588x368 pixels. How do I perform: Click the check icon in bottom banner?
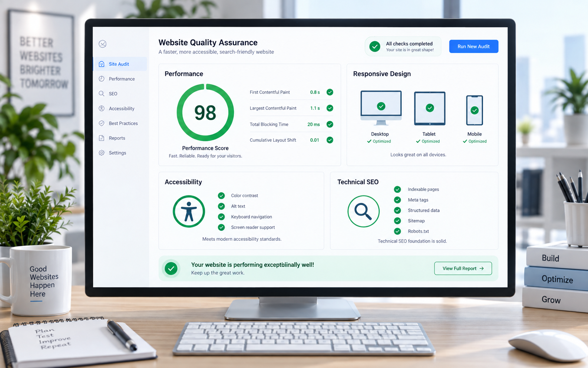click(171, 269)
